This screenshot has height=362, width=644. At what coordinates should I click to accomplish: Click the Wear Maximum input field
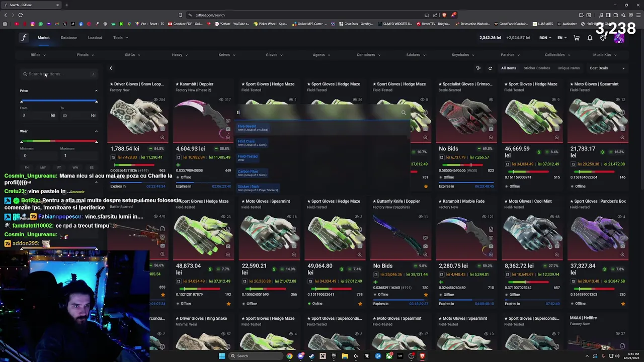79,156
